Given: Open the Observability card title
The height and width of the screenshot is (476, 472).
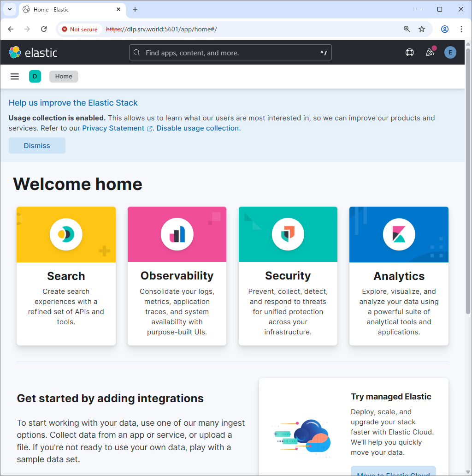Looking at the screenshot, I should [177, 276].
